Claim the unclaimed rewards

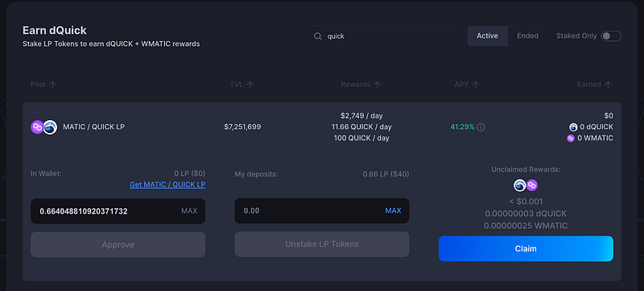pos(526,248)
